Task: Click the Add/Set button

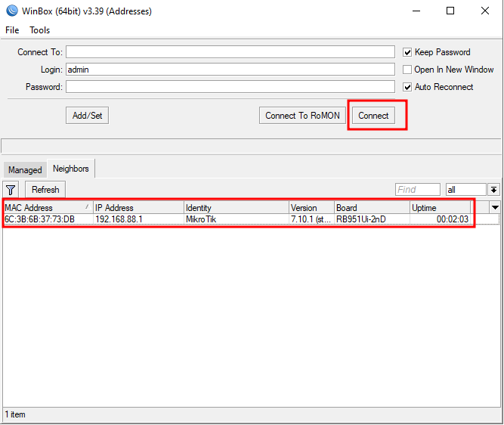Action: coord(88,116)
